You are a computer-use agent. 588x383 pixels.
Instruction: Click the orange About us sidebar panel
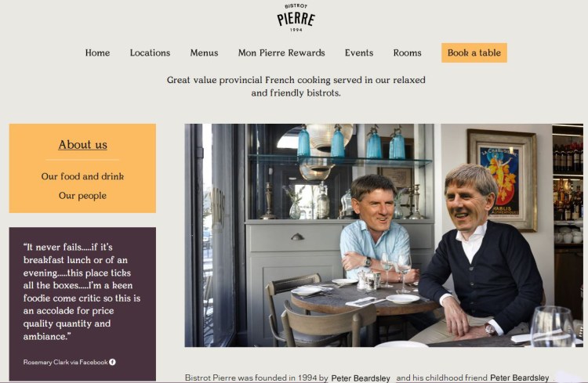point(82,168)
